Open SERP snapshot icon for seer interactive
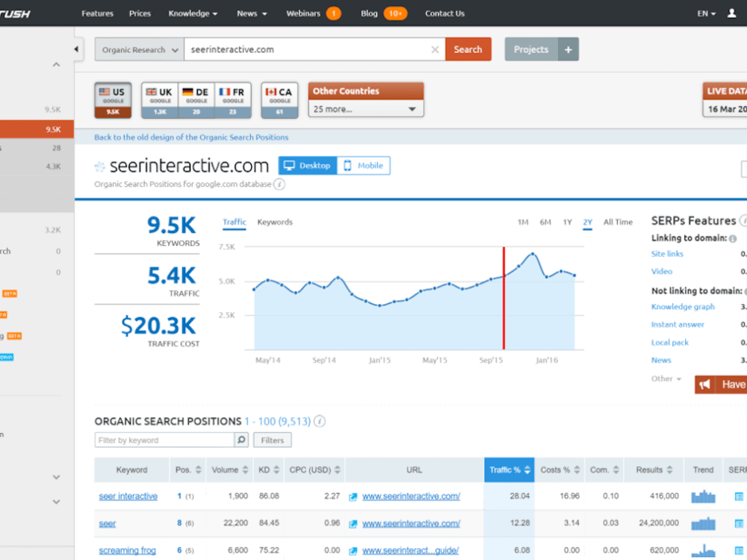The width and height of the screenshot is (747, 560). [739, 497]
